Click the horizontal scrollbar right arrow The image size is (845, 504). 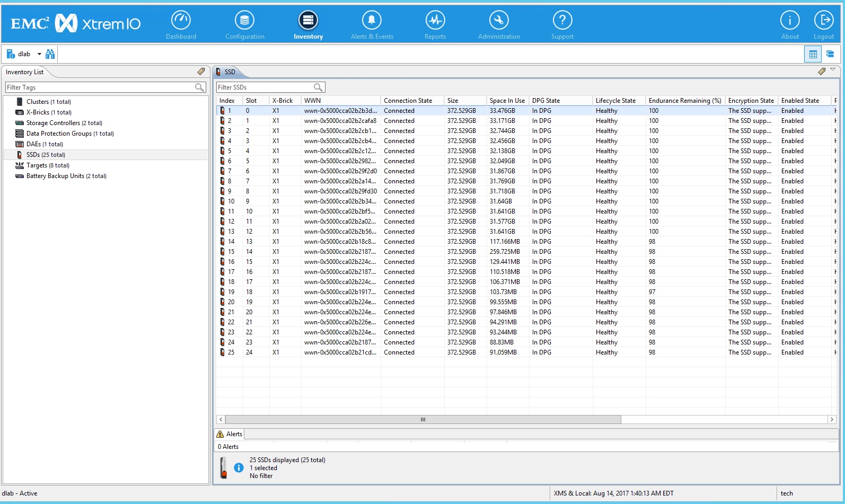(831, 419)
